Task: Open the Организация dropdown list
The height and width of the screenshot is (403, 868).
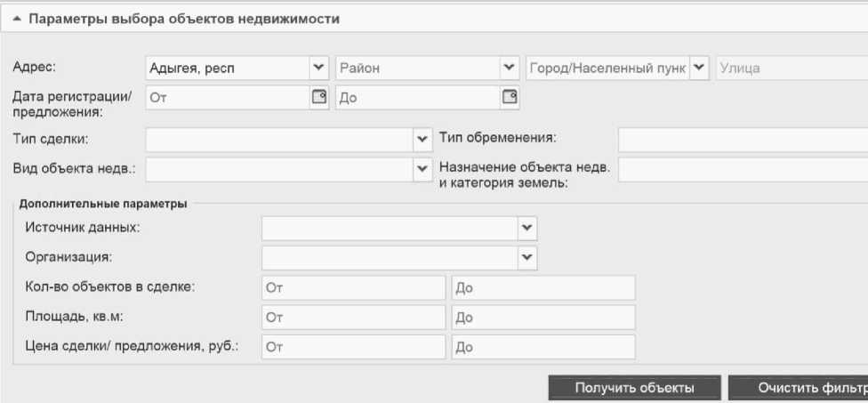Action: tap(528, 258)
